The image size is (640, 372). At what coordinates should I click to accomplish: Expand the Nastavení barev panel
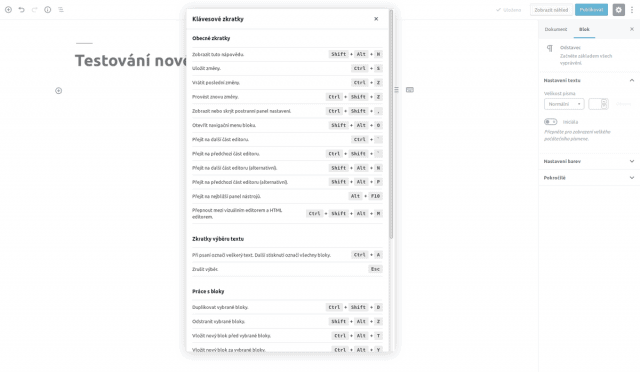(589, 161)
